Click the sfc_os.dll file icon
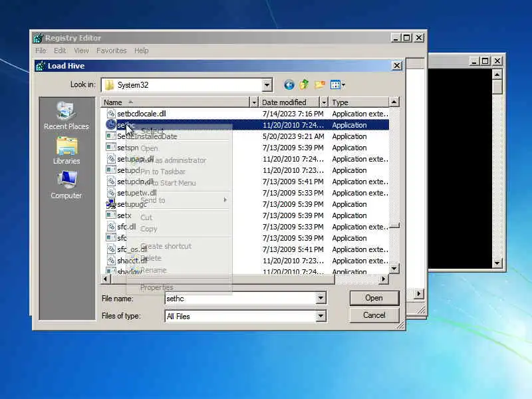The image size is (532, 399). tap(110, 249)
